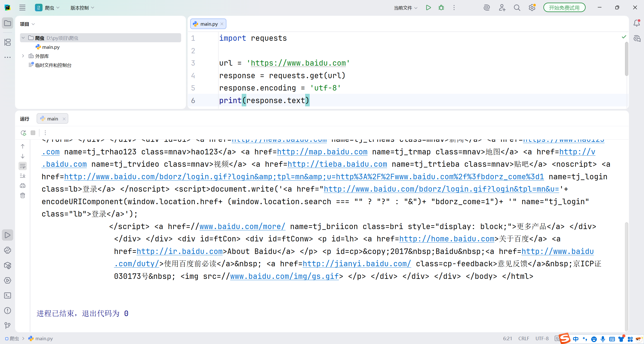
Task: Expand the 外部库 tree node
Action: (x=23, y=56)
